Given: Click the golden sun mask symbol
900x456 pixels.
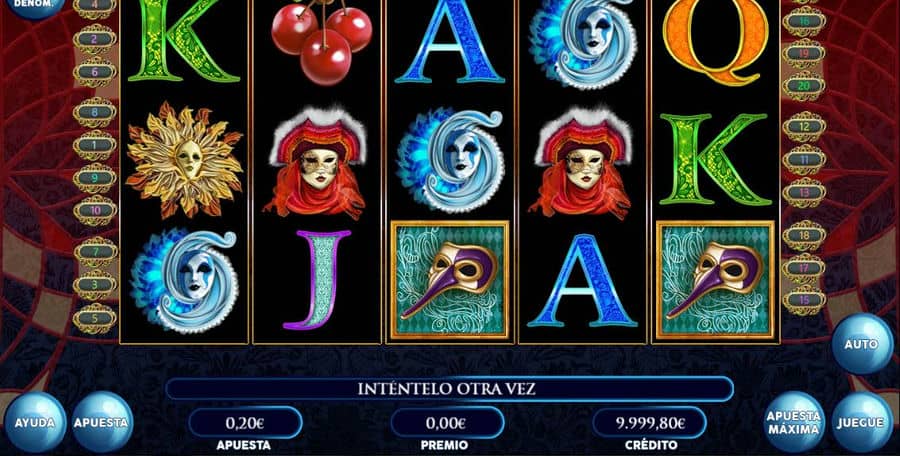Looking at the screenshot, I should click(x=184, y=160).
